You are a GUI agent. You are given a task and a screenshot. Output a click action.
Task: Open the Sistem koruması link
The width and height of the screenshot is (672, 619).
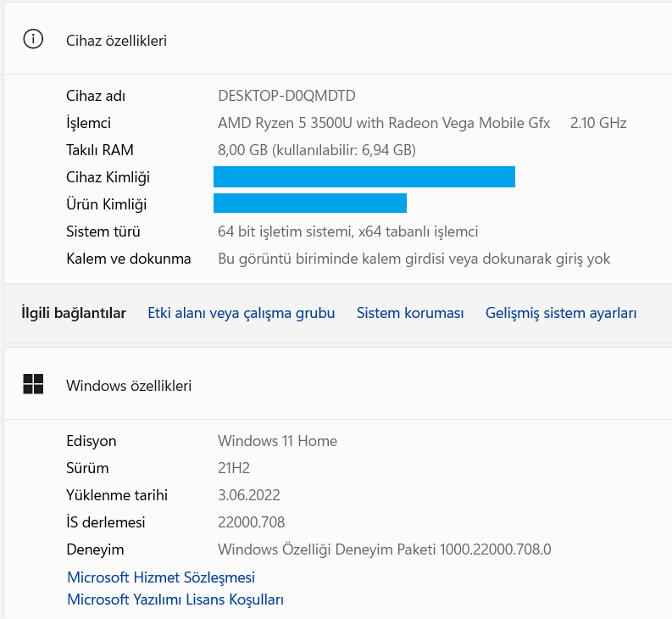tap(410, 313)
